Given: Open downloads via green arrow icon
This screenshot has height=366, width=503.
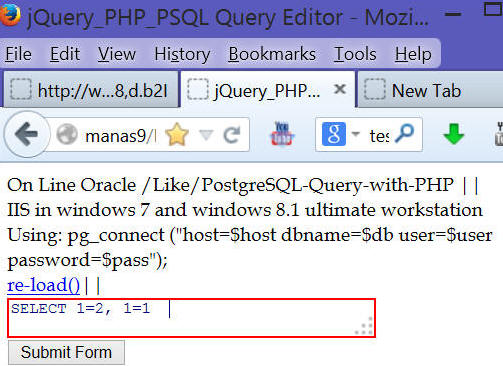Looking at the screenshot, I should coord(453,134).
